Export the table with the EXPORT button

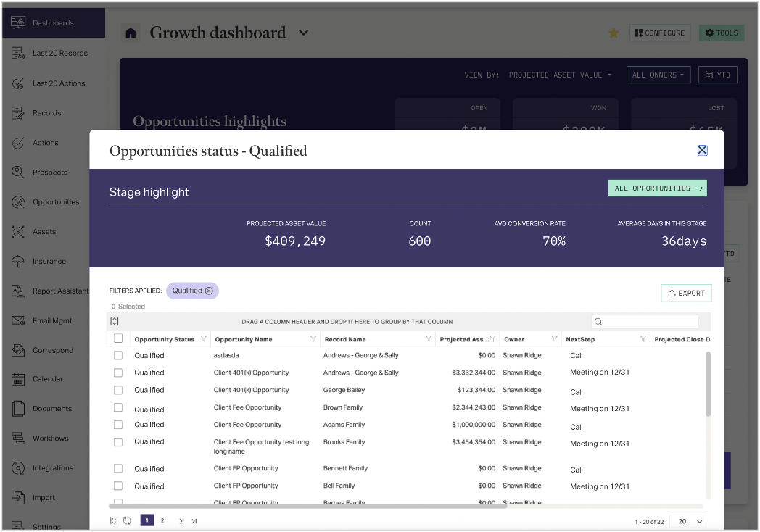click(x=685, y=293)
